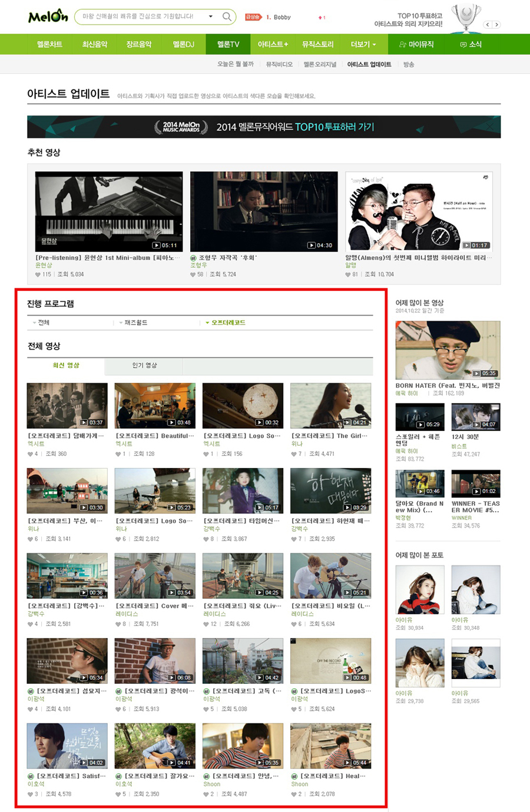Open the search box dropdown arrow
The height and width of the screenshot is (812, 530).
[x=210, y=16]
